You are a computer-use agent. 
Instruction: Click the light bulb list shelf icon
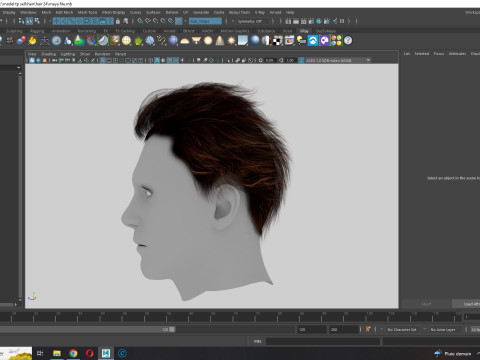[301, 41]
